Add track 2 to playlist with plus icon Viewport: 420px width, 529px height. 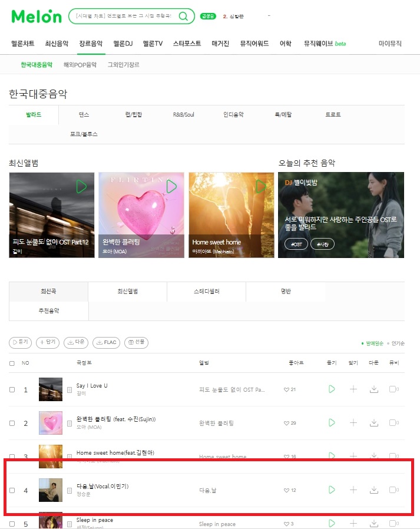tap(353, 422)
